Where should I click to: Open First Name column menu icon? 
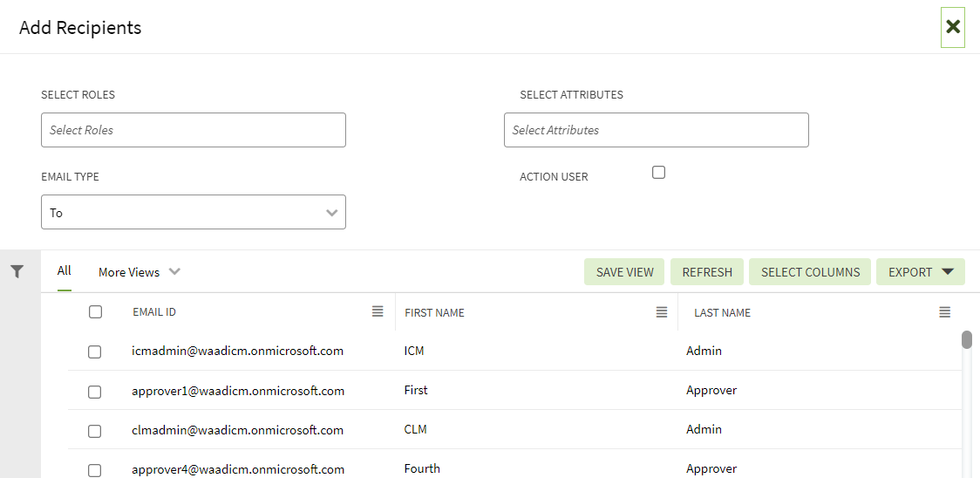pos(662,312)
